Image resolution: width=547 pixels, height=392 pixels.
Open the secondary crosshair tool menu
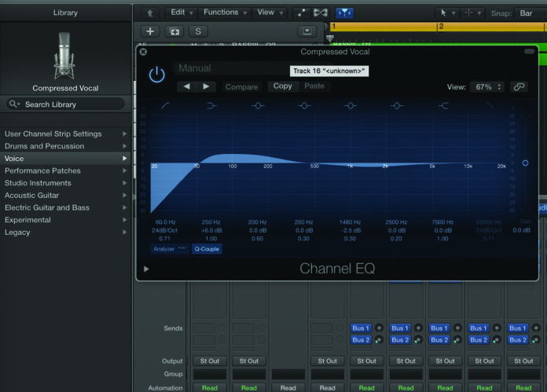[472, 13]
